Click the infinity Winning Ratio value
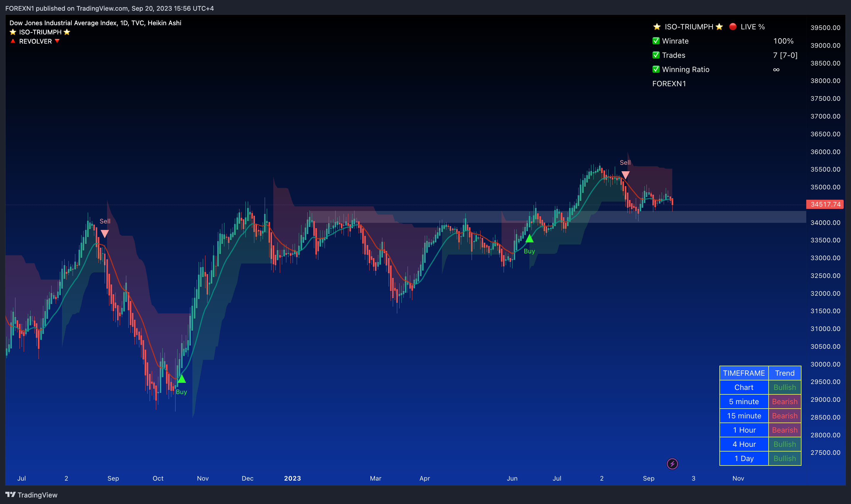 click(x=776, y=70)
